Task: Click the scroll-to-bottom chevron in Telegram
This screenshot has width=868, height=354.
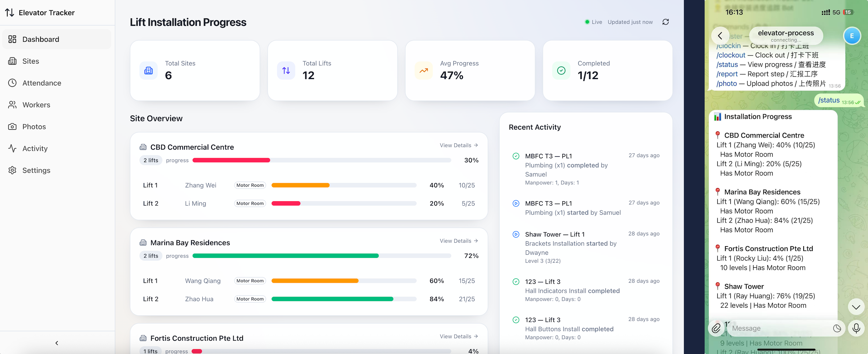Action: 856,307
